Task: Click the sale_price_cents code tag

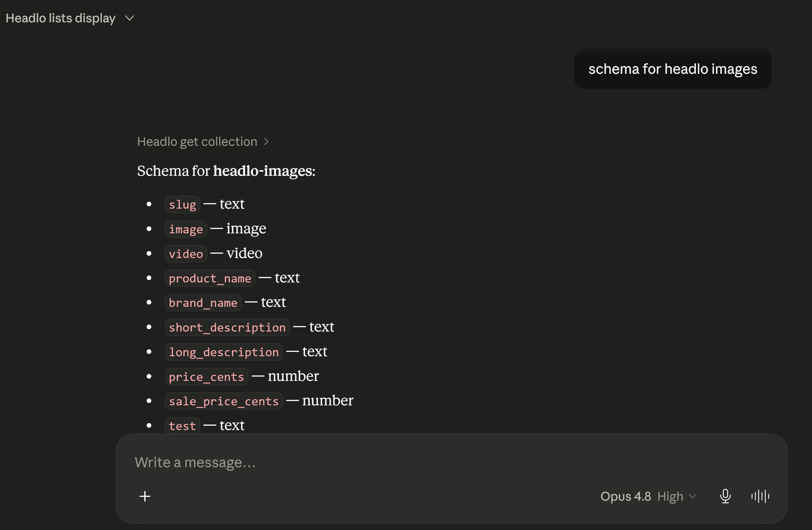Action: [224, 401]
